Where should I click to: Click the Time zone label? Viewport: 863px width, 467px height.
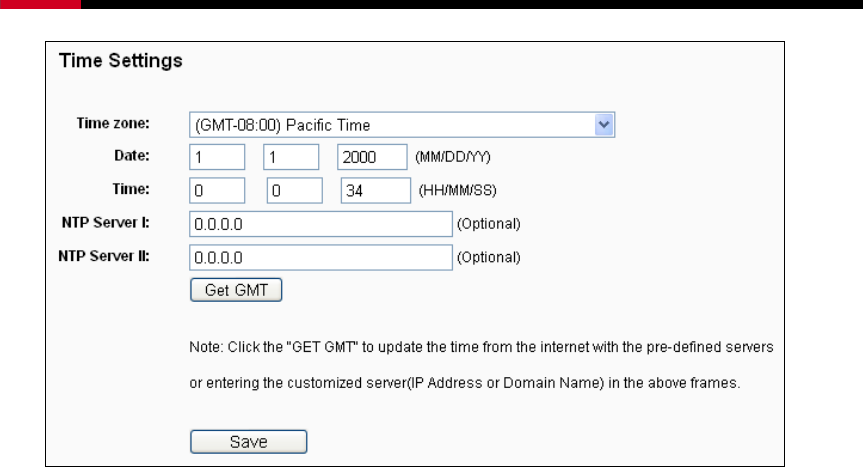pos(113,123)
